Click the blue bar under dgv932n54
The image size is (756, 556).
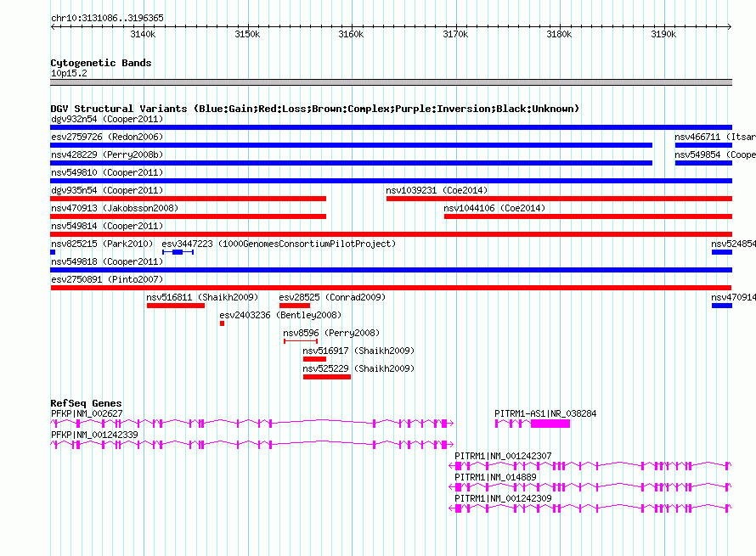click(391, 127)
